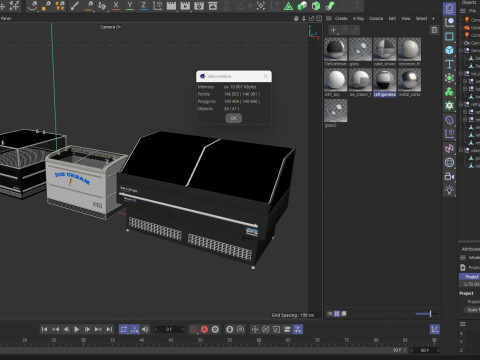Screen dimensions: 480x360
Task: Open the Edit menu in material manager
Action: [x=392, y=18]
